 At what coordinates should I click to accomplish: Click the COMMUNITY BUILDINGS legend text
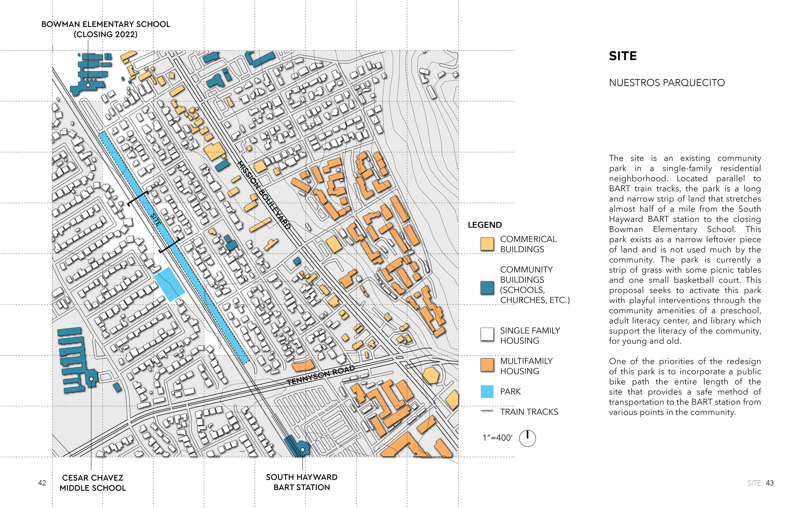[x=535, y=284]
